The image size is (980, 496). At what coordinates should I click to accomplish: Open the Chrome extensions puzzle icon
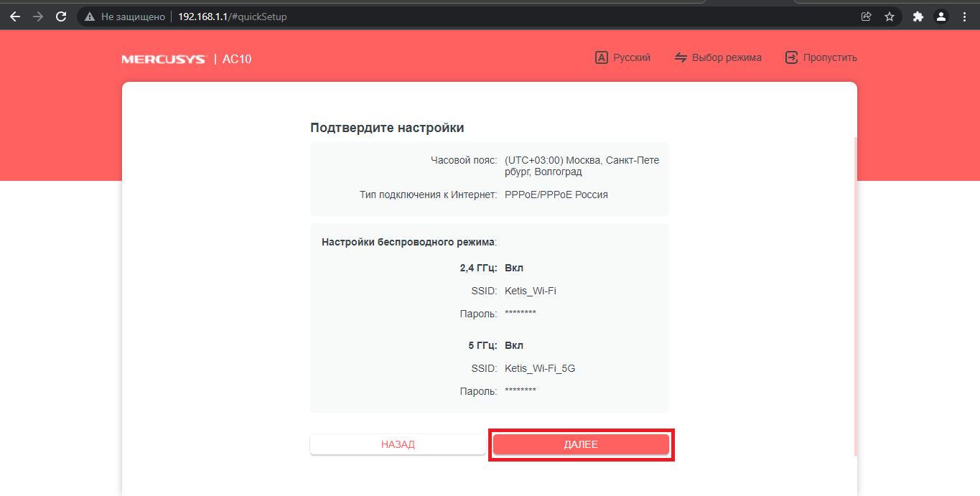pyautogui.click(x=918, y=17)
